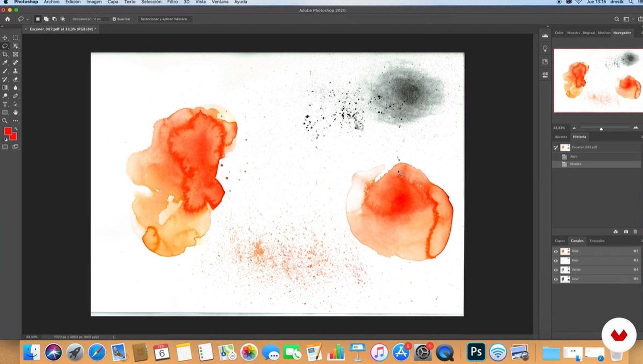Create new snapshot with camera icon

[626, 232]
